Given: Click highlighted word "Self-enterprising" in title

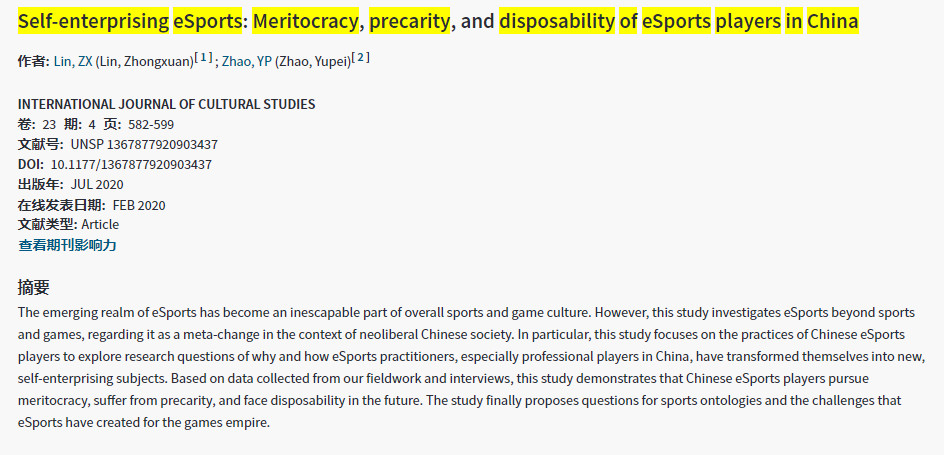Looking at the screenshot, I should (93, 21).
